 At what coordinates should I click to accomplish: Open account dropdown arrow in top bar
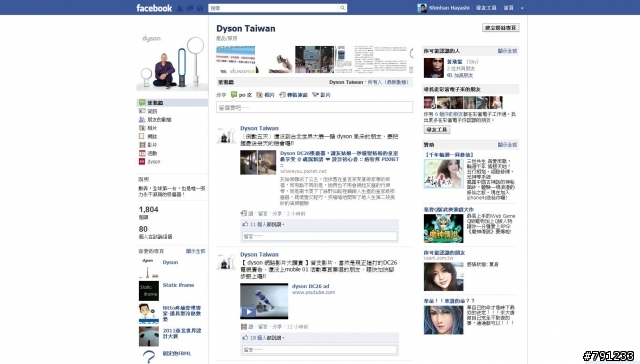[x=522, y=8]
